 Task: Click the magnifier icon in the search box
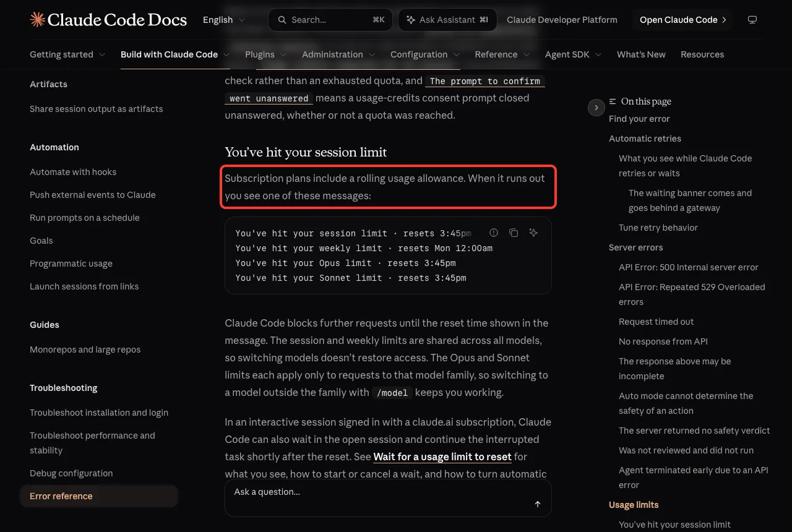[282, 20]
